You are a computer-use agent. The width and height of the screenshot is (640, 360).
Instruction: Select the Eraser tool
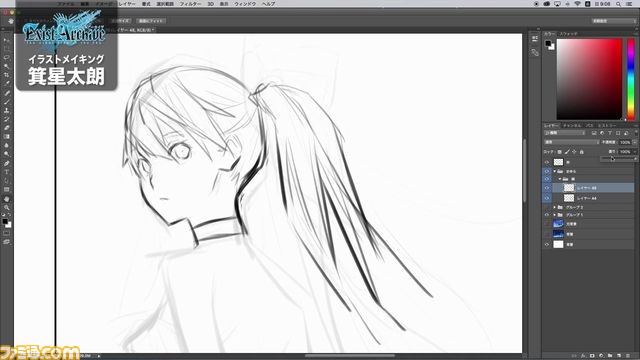[x=7, y=128]
